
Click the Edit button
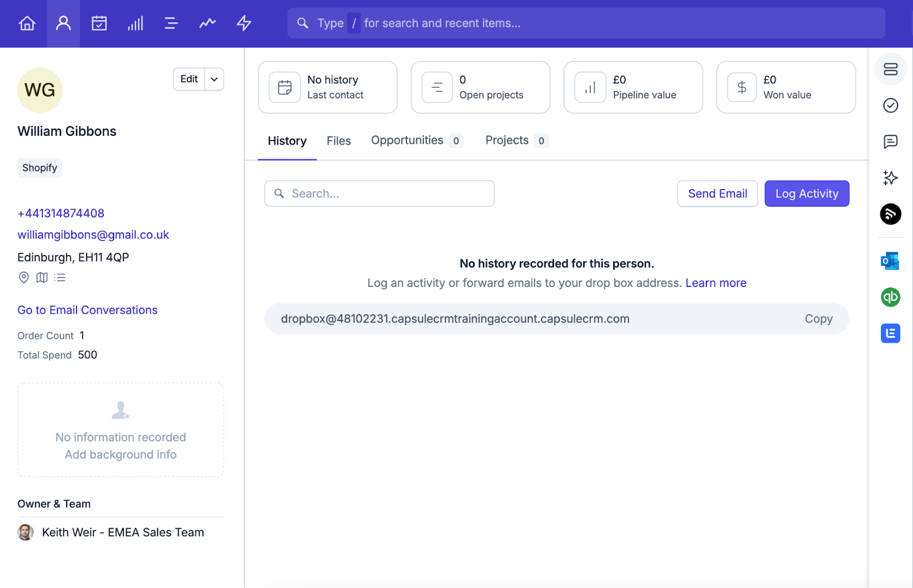point(189,79)
